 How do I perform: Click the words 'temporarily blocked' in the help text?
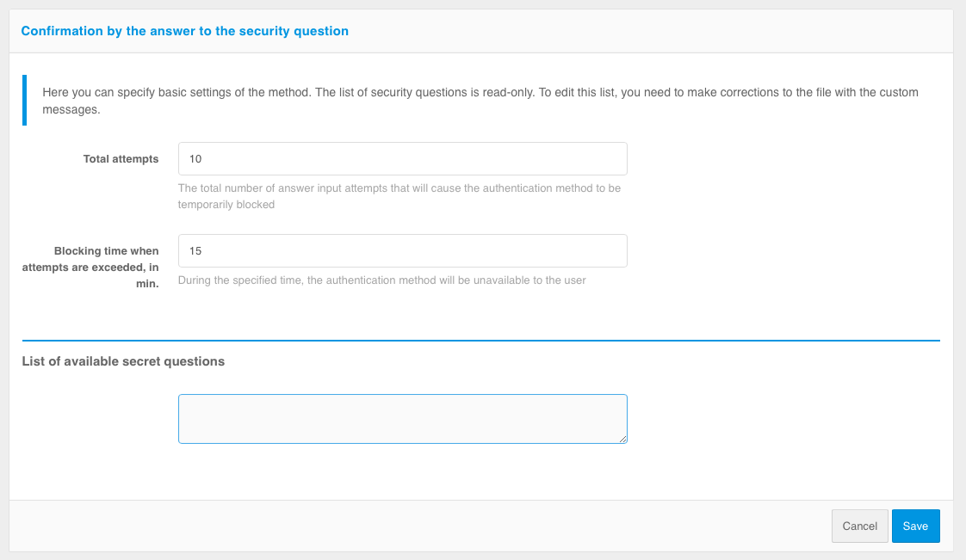point(226,205)
